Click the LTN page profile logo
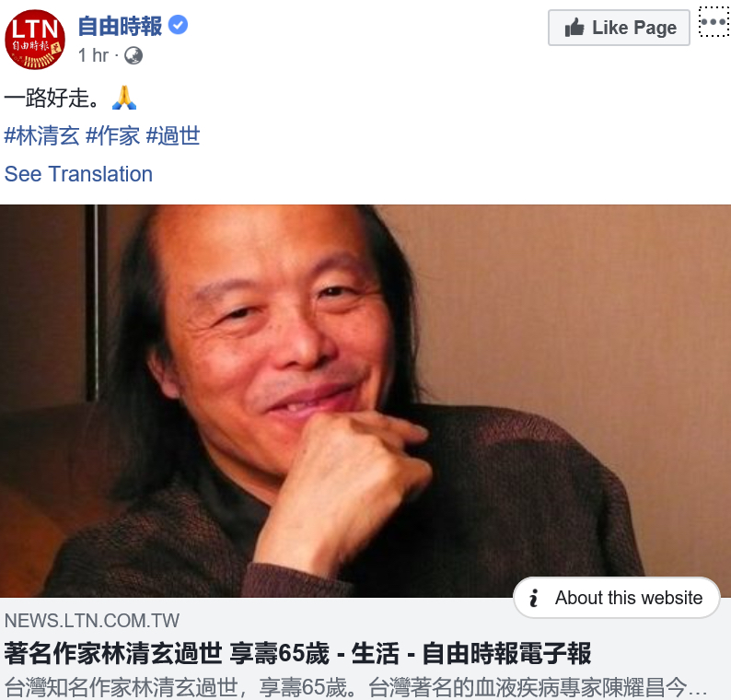 point(34,40)
